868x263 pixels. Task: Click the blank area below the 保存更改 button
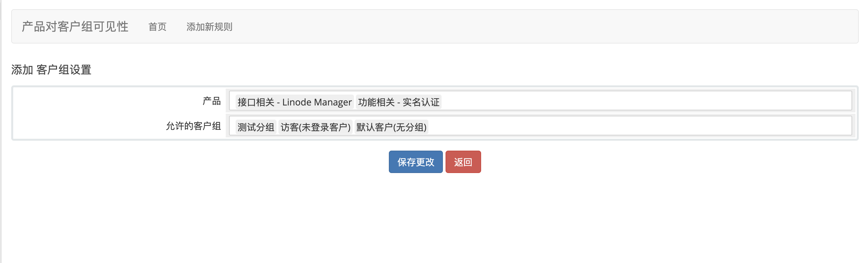(x=416, y=209)
